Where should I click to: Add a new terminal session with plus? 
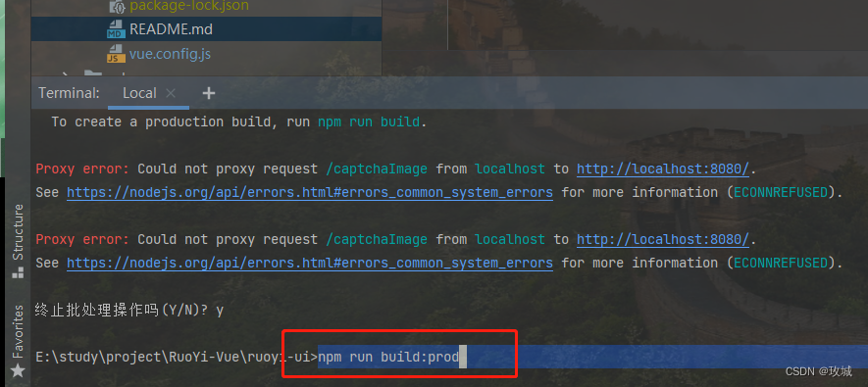coord(208,93)
